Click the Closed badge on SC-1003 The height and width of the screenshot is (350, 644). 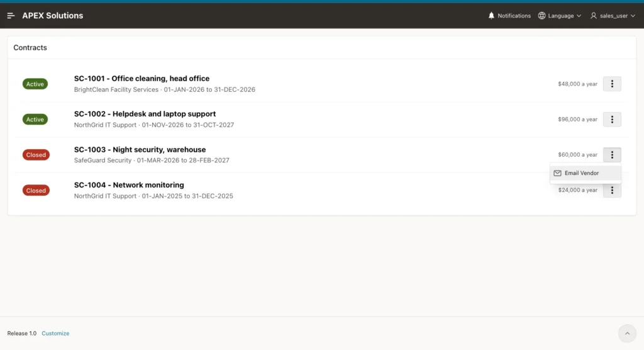click(x=36, y=155)
